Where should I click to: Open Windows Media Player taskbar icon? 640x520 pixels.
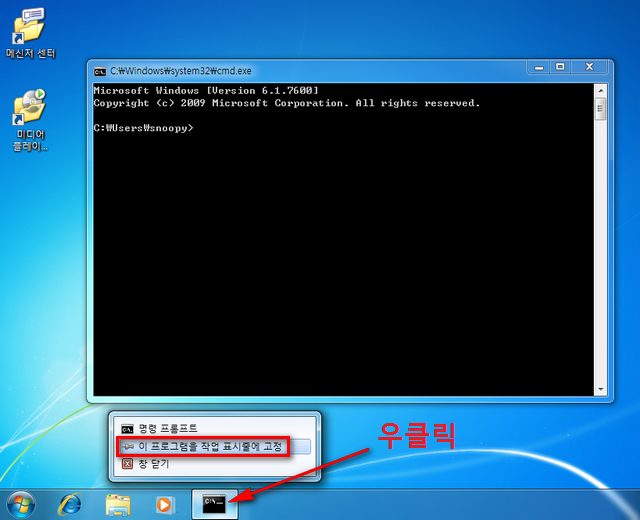click(x=165, y=505)
